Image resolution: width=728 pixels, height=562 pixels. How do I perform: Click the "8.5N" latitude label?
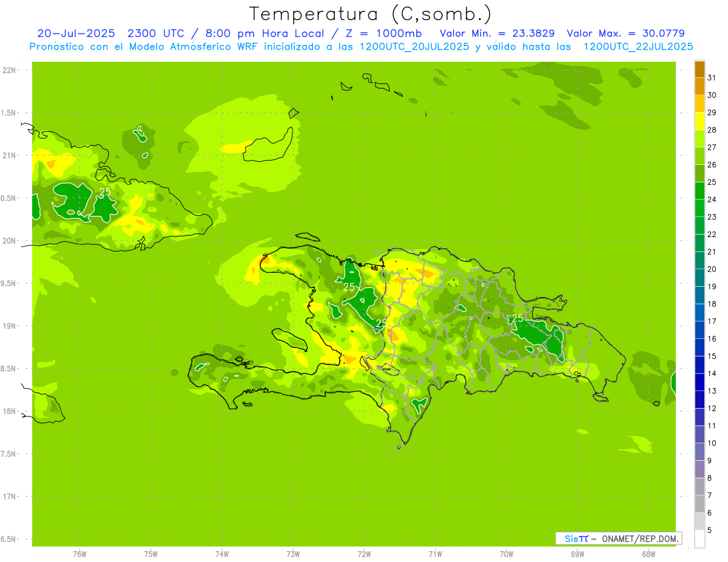coord(9,369)
